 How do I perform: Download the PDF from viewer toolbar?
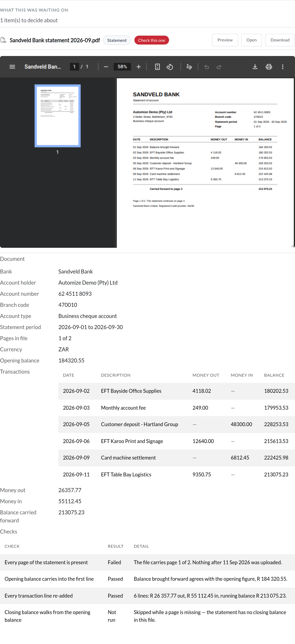[255, 67]
